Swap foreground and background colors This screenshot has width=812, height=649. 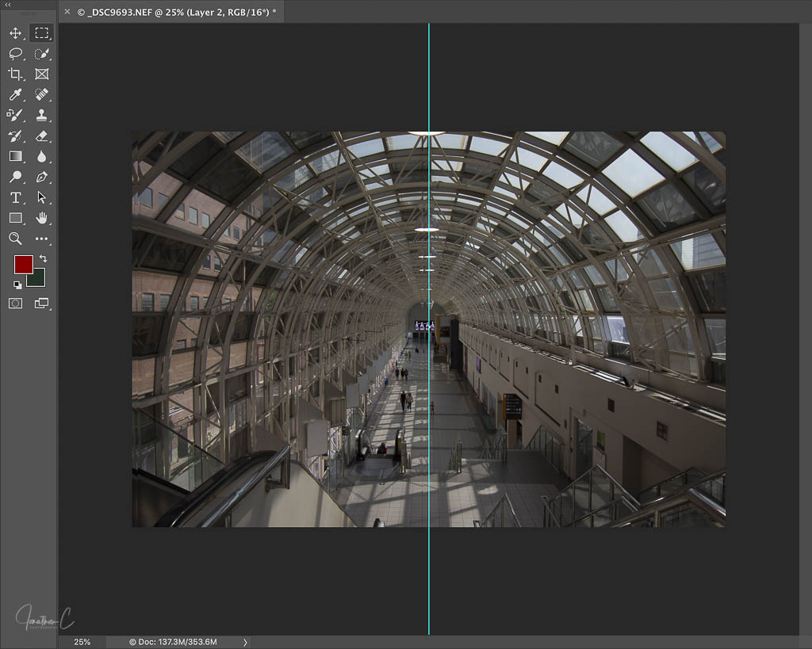pyautogui.click(x=43, y=259)
